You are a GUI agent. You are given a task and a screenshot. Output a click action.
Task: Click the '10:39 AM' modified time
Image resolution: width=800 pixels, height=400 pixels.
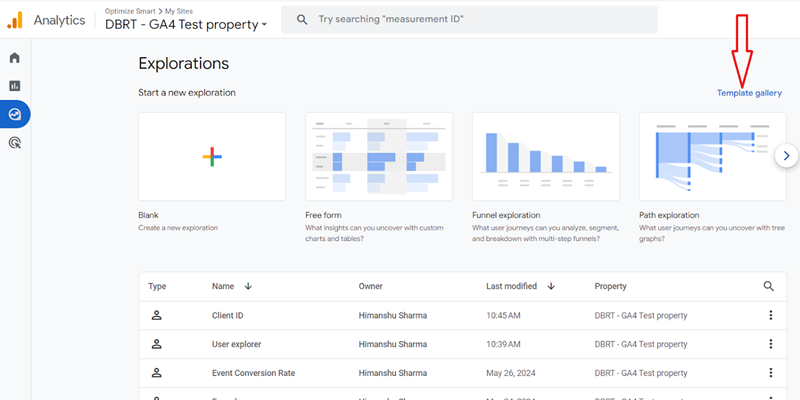(x=503, y=344)
